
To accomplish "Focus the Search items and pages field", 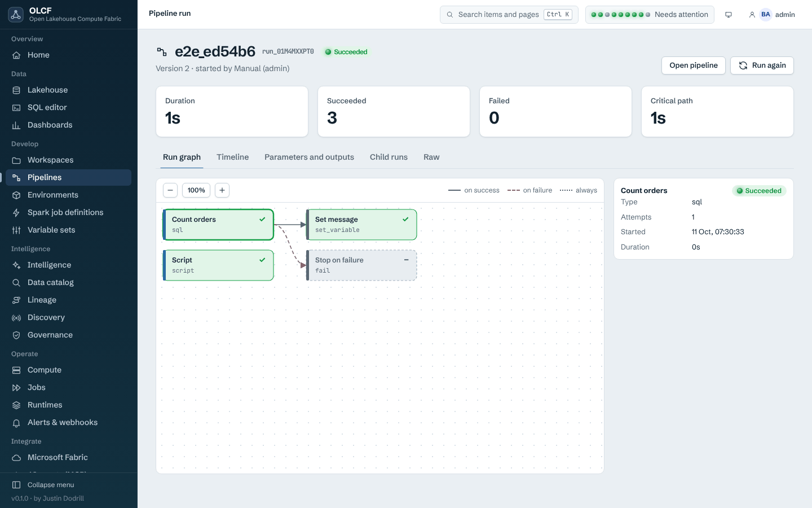I will pyautogui.click(x=509, y=15).
